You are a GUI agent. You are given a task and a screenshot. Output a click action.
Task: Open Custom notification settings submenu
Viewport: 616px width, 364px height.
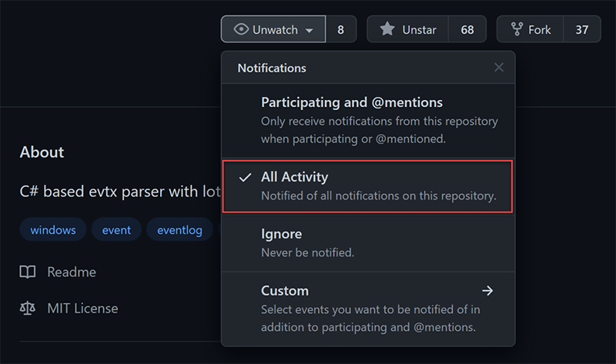click(368, 309)
